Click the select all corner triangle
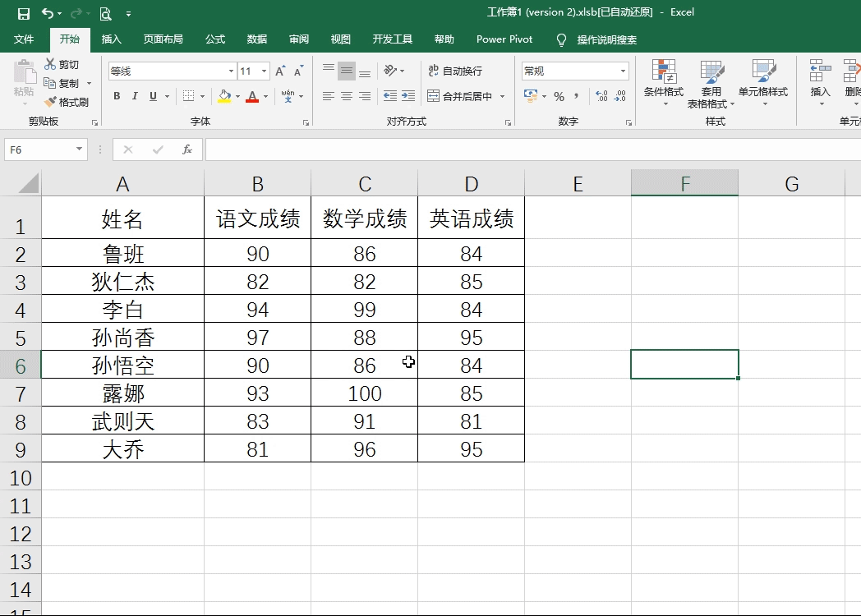 coord(29,183)
